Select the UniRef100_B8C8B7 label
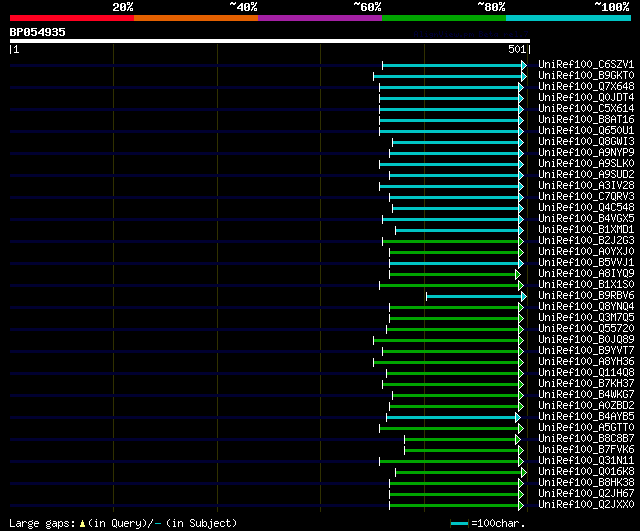This screenshot has height=531, width=640. point(586,439)
